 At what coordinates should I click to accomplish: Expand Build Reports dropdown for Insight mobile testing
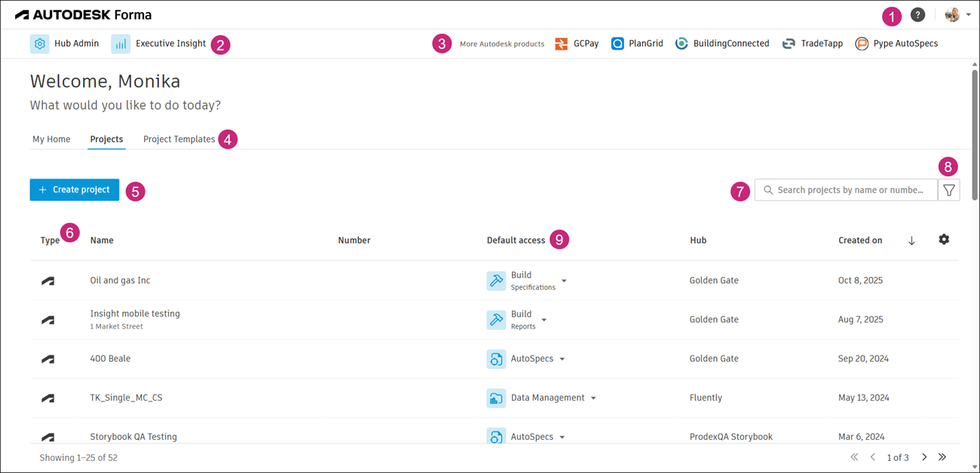544,320
